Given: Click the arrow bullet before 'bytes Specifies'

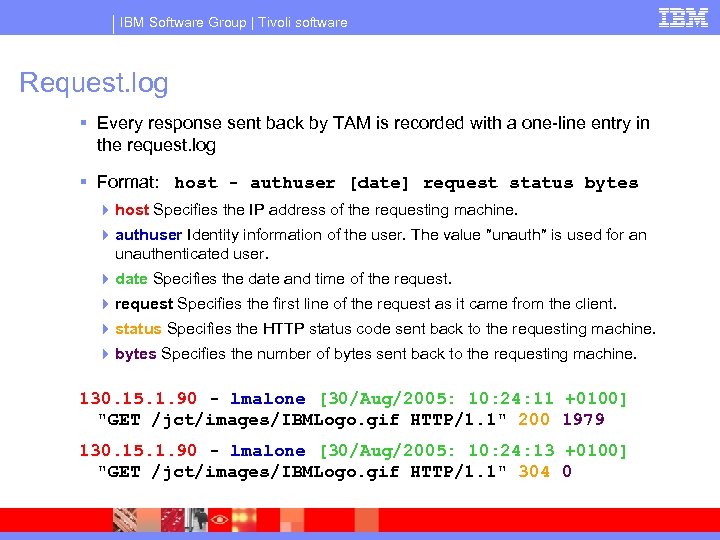Looking at the screenshot, I should [x=105, y=354].
